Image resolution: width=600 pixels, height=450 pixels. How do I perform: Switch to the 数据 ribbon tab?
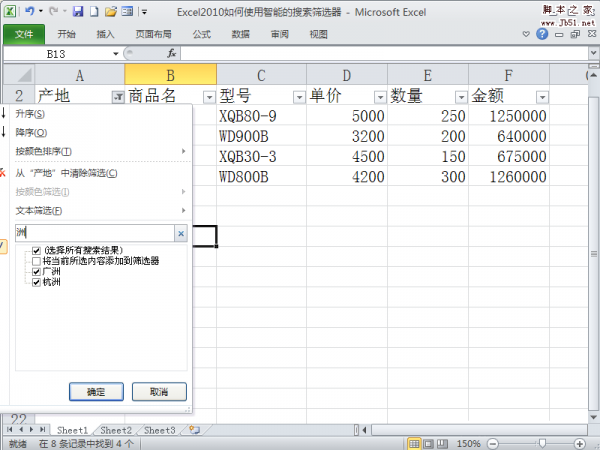pos(241,34)
